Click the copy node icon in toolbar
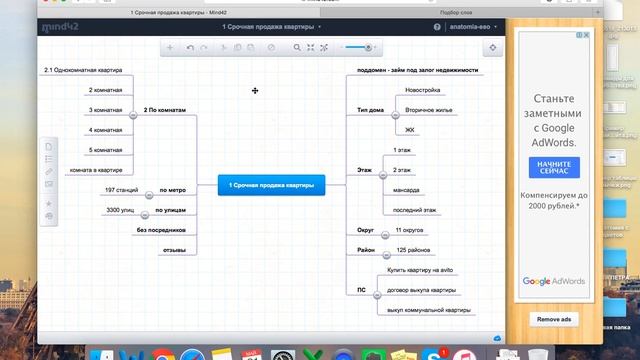 [x=237, y=48]
